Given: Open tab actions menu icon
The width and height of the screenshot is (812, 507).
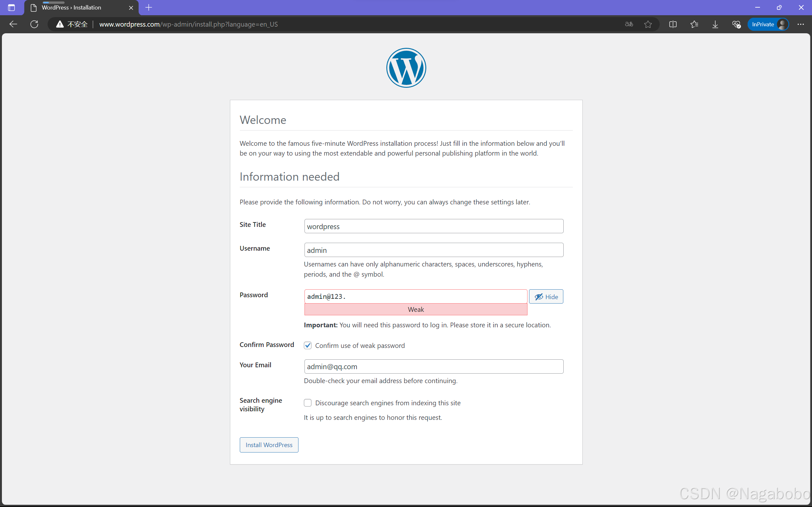Looking at the screenshot, I should (x=11, y=7).
